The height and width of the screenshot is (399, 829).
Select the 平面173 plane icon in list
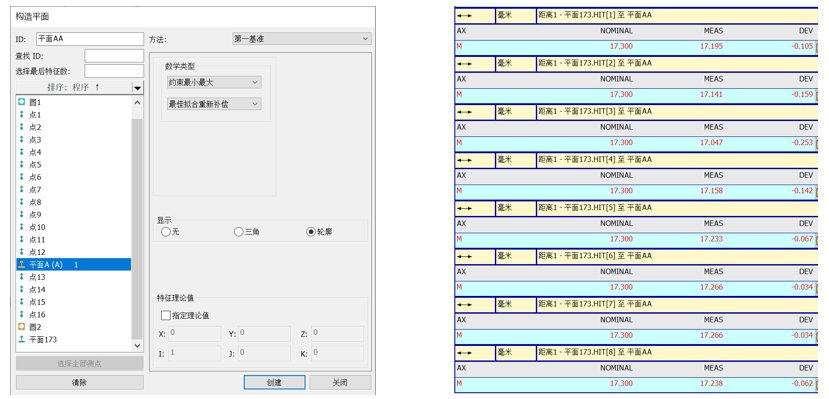point(22,340)
